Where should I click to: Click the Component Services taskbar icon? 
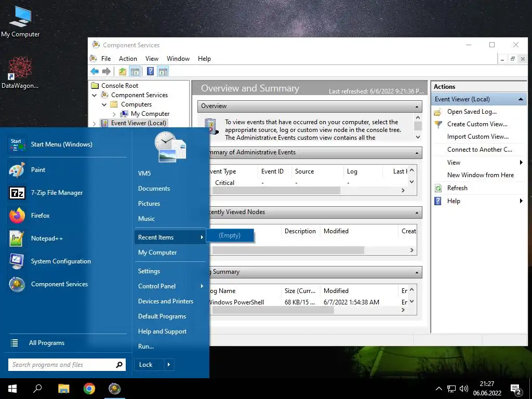pyautogui.click(x=115, y=389)
